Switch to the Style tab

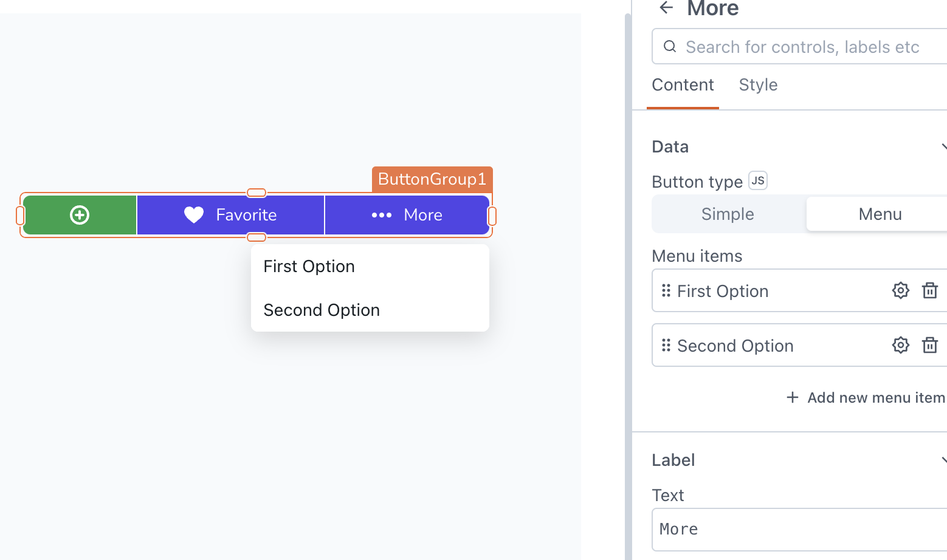click(758, 85)
